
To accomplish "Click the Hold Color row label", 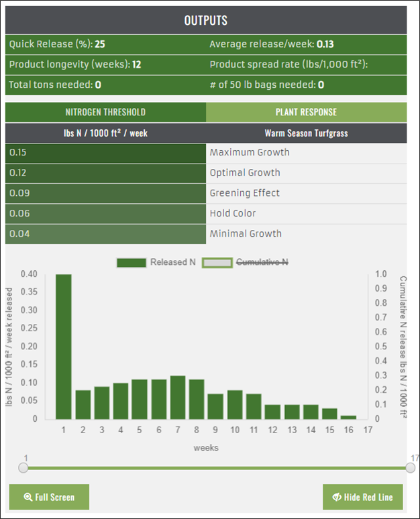I will tap(233, 213).
